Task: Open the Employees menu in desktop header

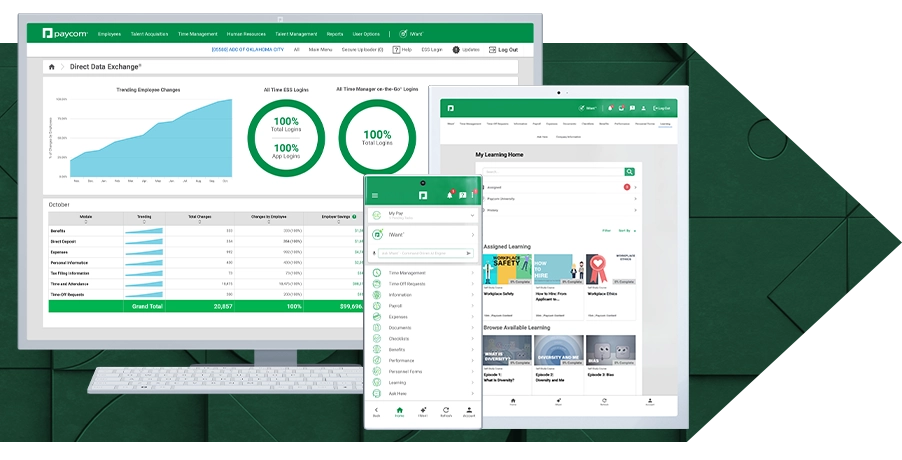Action: click(109, 34)
